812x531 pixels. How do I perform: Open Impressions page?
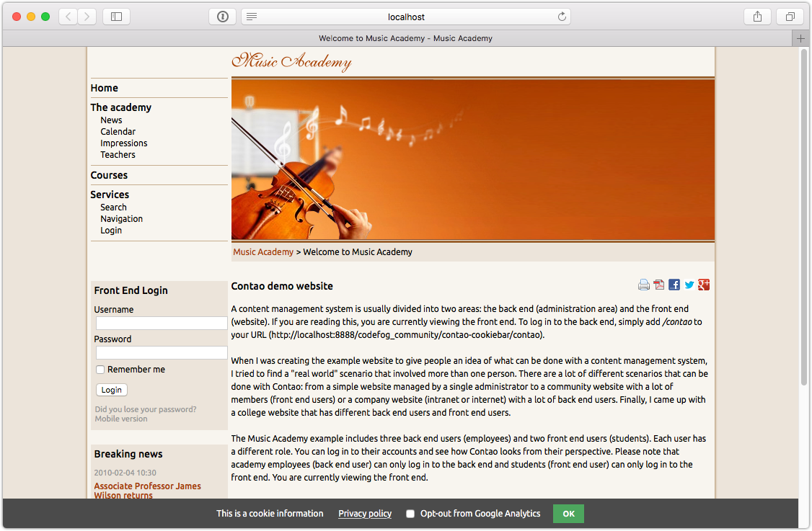(x=124, y=143)
